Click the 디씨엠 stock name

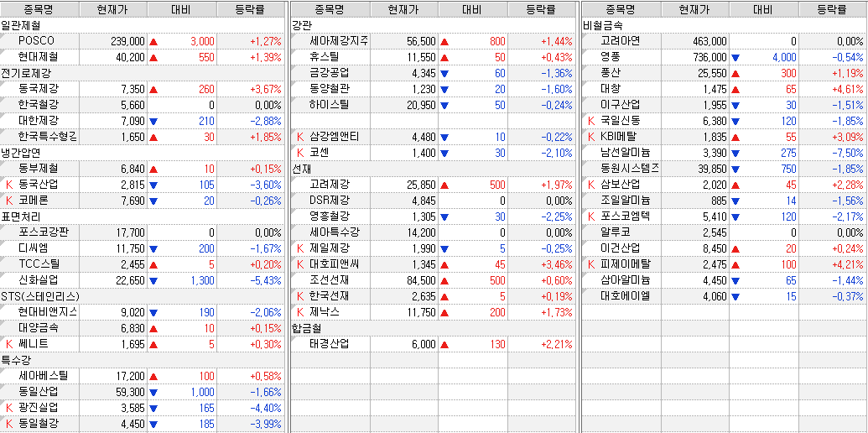click(x=33, y=248)
